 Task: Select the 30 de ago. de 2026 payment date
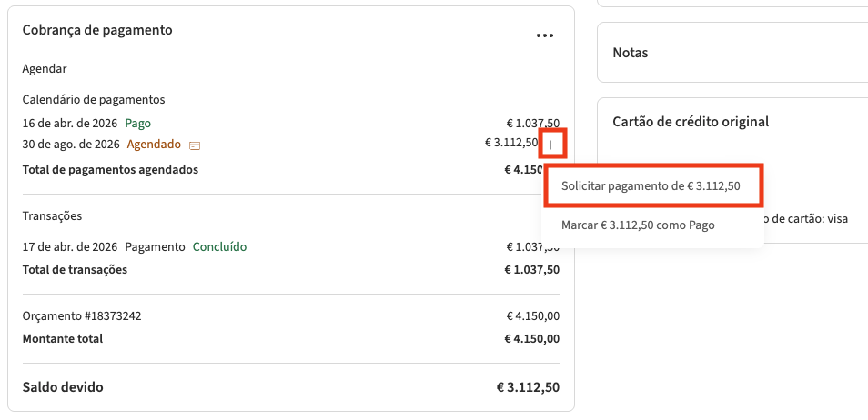pyautogui.click(x=71, y=145)
